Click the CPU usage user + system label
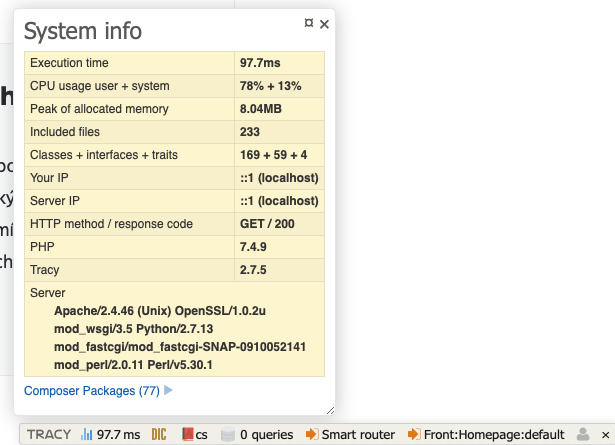This screenshot has width=615, height=445. click(100, 86)
